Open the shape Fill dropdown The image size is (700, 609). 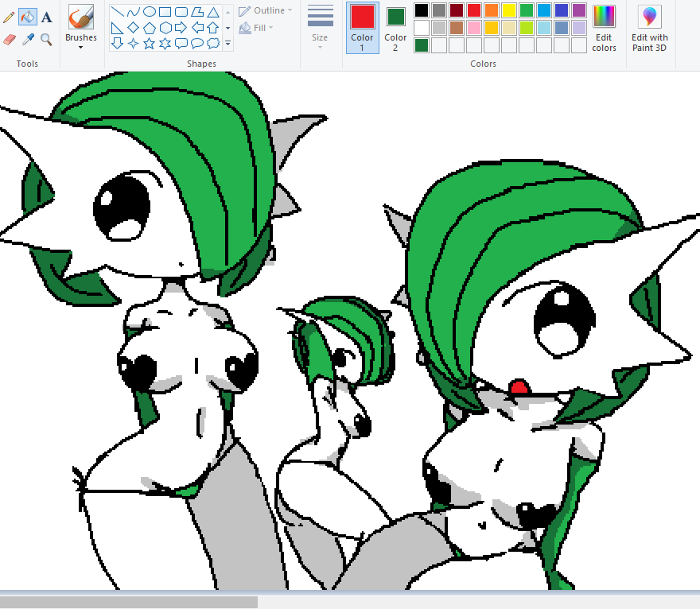256,28
